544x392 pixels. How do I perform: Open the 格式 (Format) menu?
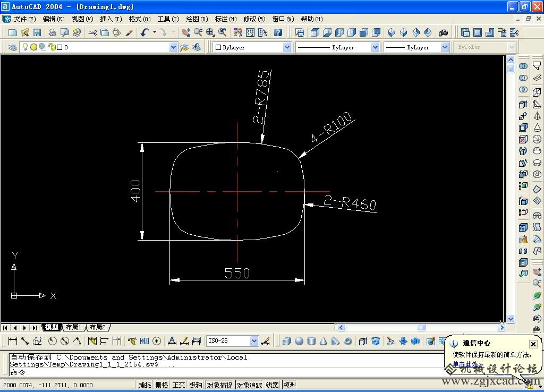140,19
